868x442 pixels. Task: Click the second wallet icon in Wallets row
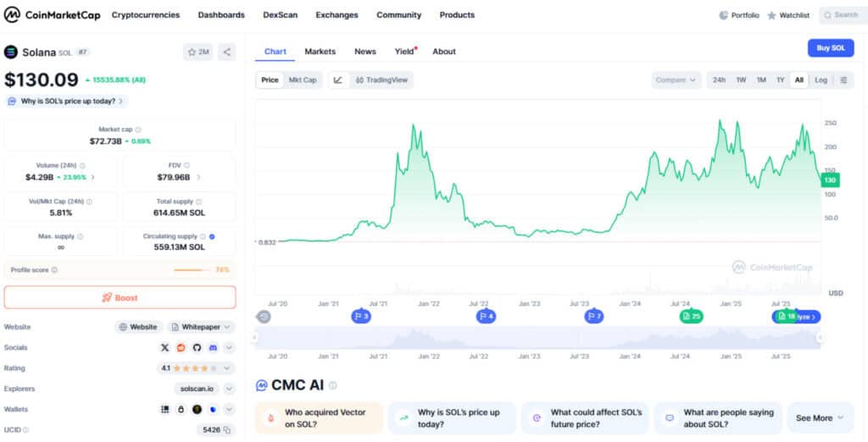(181, 409)
